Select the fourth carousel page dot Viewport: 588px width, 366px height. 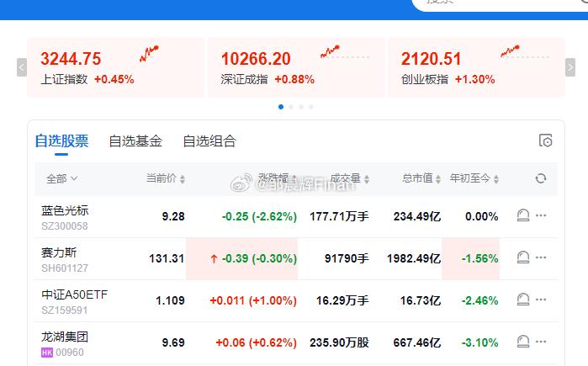click(311, 107)
